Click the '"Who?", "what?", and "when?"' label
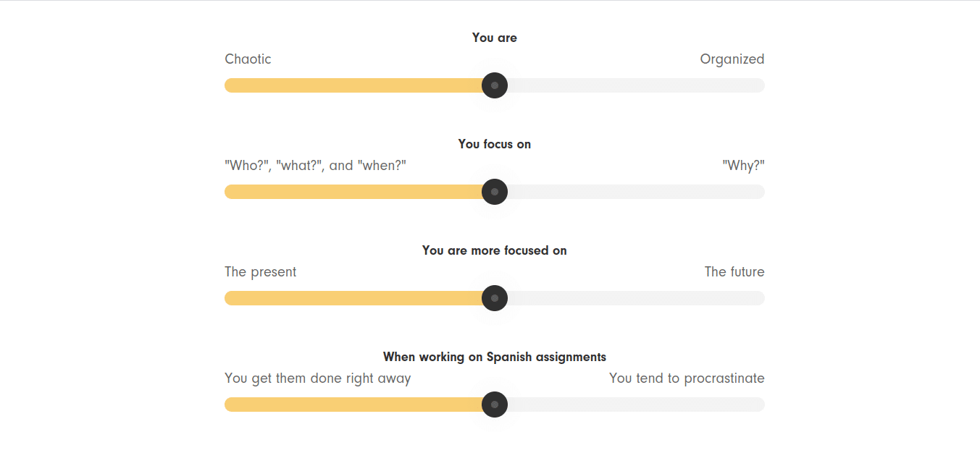Screen dimensions: 980x453 pyautogui.click(x=315, y=166)
